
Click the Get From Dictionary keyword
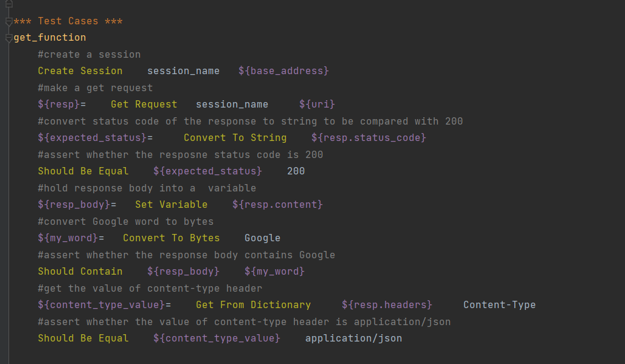(253, 305)
